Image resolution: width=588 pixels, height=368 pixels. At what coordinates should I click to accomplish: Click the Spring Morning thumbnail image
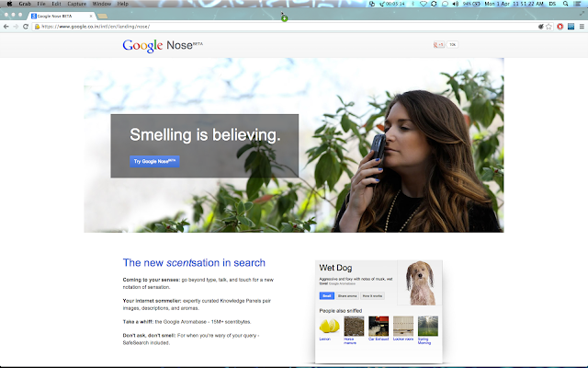pyautogui.click(x=428, y=326)
